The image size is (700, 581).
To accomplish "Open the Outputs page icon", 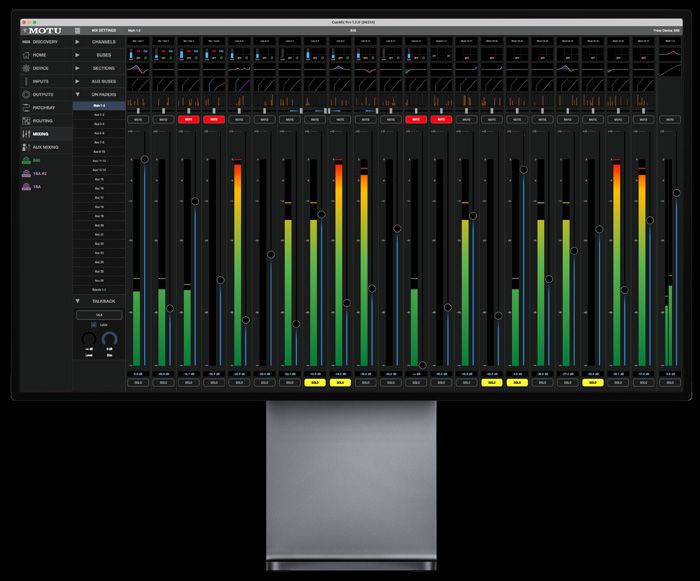I will click(x=25, y=94).
